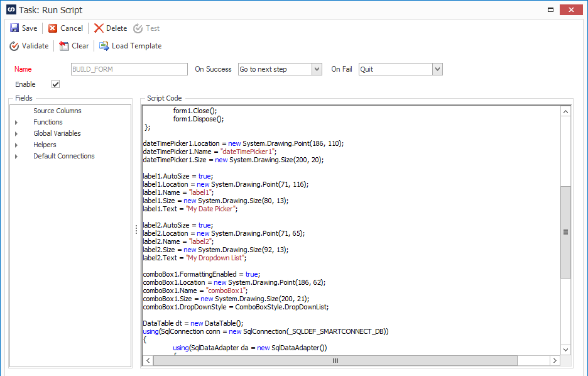This screenshot has height=376, width=588.
Task: Expand the Helpers tree node
Action: point(16,145)
